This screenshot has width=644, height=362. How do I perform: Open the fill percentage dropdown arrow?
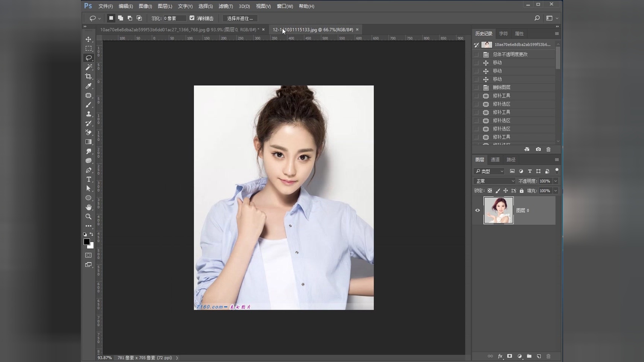pyautogui.click(x=555, y=191)
